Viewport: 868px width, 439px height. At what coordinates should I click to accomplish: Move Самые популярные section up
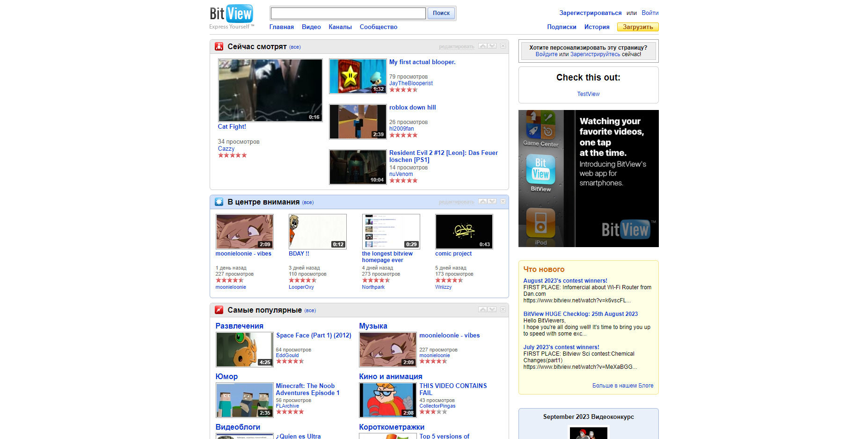click(x=483, y=309)
